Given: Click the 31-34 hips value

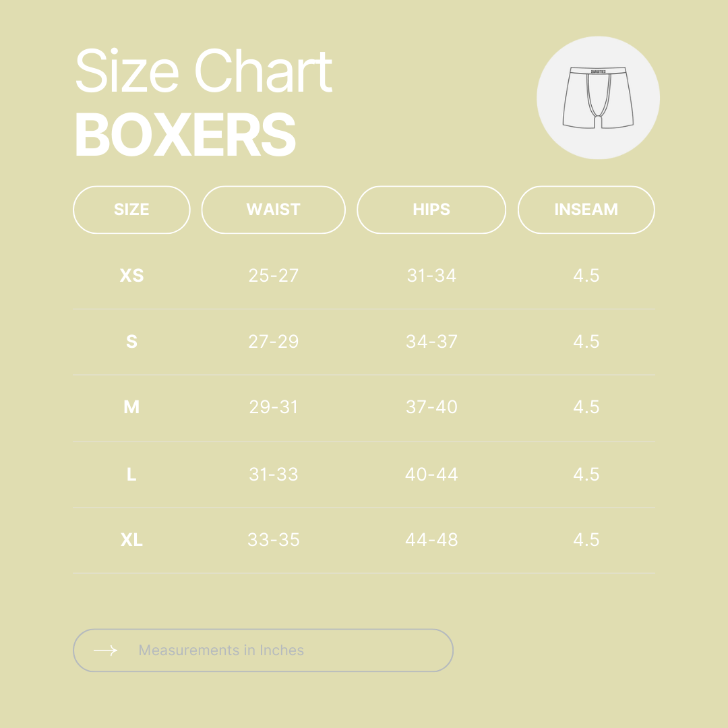Looking at the screenshot, I should [x=431, y=276].
